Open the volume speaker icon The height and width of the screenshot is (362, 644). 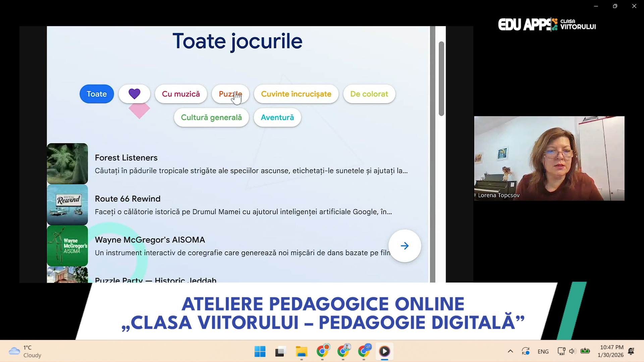(572, 351)
